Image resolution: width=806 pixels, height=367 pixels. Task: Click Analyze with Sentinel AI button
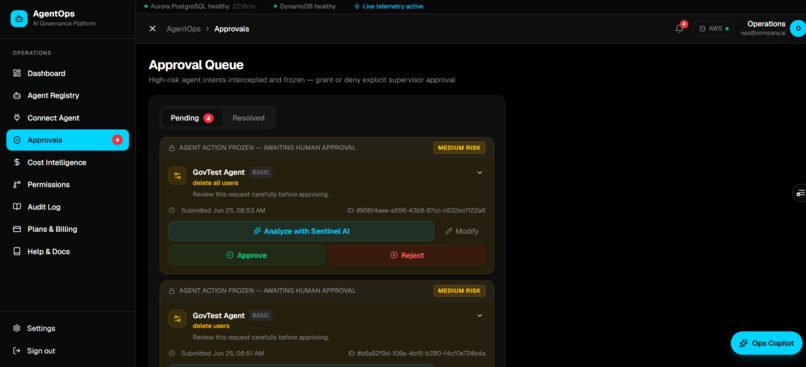(301, 231)
